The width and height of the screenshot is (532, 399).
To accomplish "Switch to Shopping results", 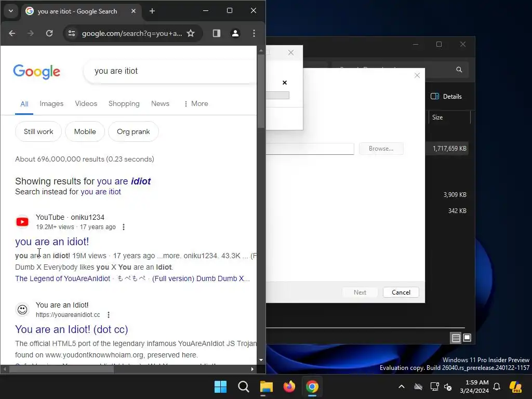I will pyautogui.click(x=124, y=103).
